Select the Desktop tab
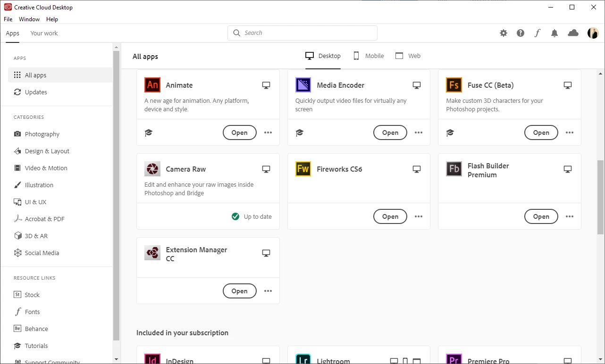 (x=323, y=56)
